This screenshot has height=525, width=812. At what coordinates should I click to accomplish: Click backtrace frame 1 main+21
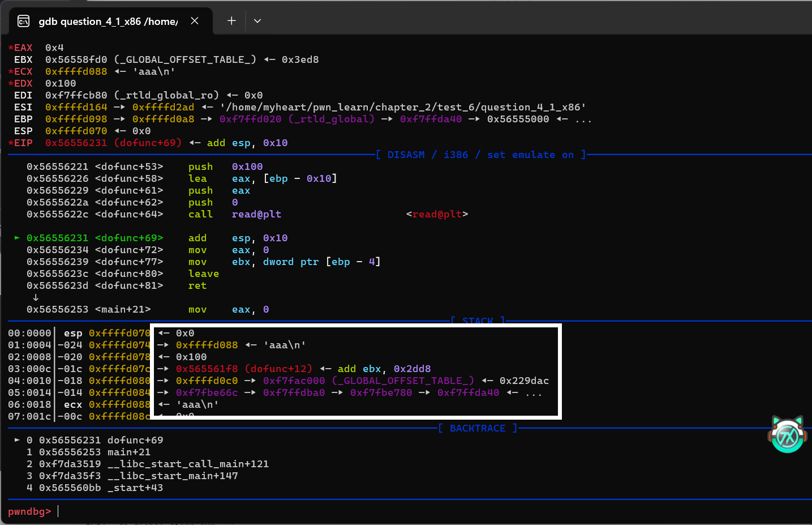(88, 452)
